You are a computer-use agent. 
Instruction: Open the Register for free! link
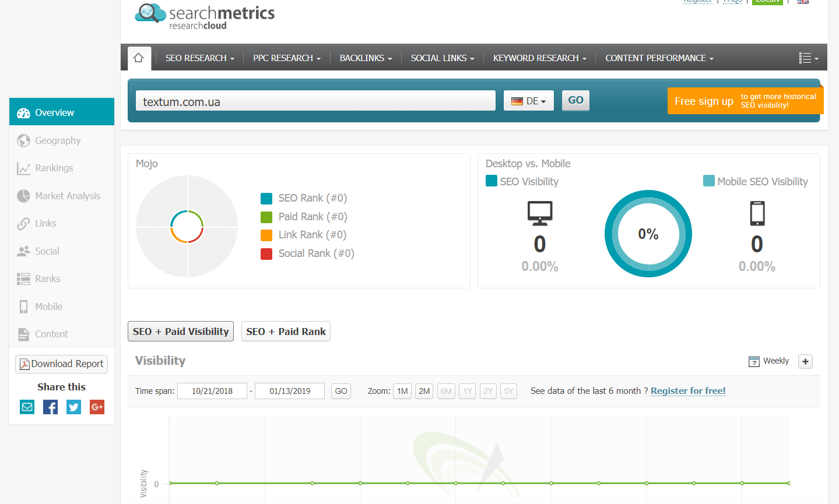pyautogui.click(x=688, y=391)
